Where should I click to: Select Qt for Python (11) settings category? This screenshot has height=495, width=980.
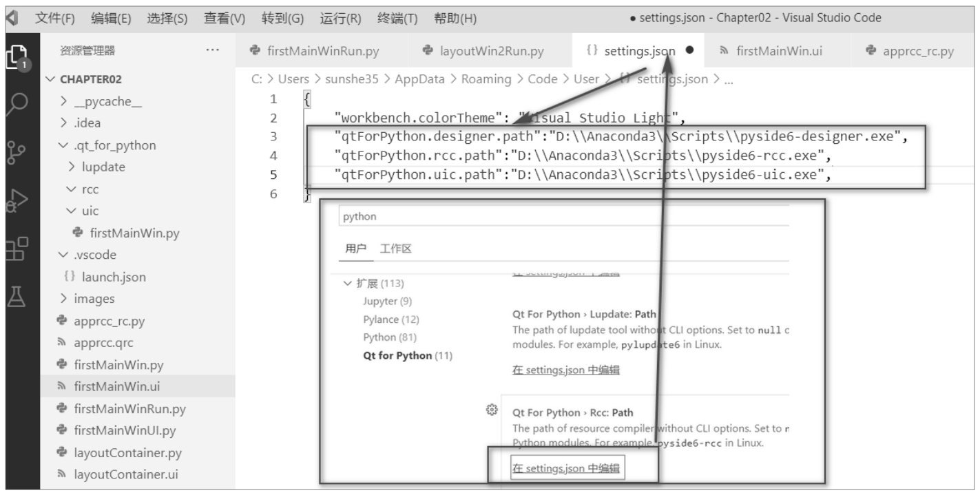408,355
